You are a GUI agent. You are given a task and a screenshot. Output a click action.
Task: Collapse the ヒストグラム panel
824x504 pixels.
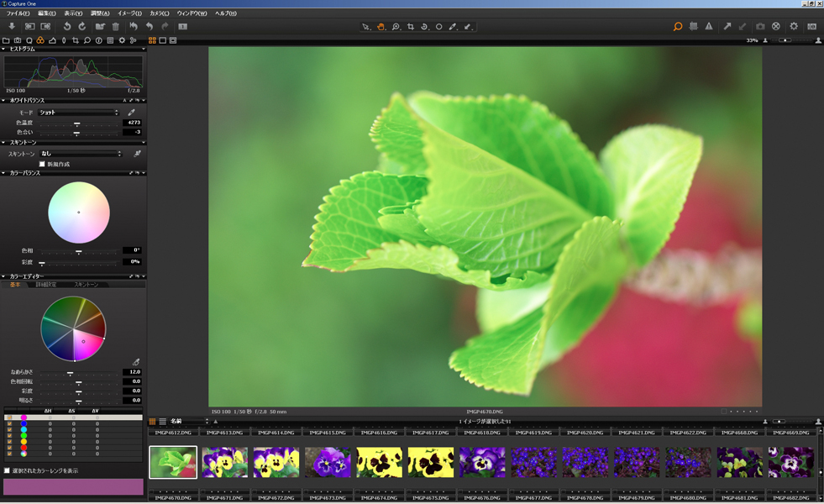[x=5, y=50]
